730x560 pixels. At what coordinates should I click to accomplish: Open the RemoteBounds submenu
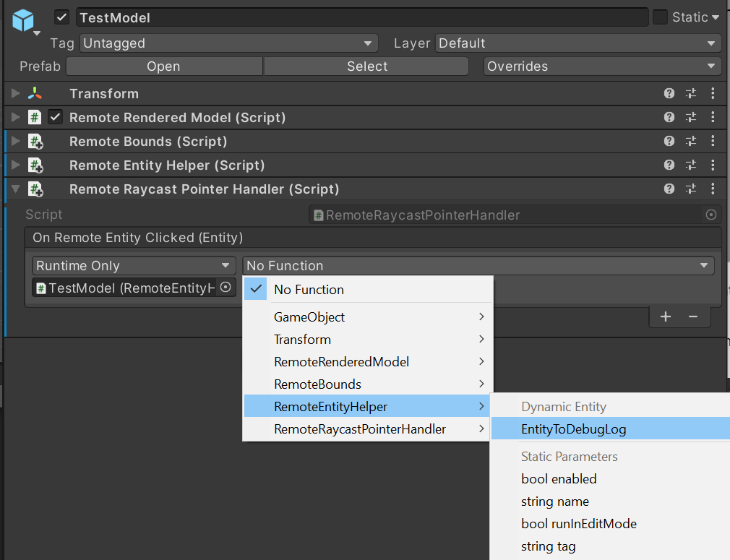click(x=369, y=384)
